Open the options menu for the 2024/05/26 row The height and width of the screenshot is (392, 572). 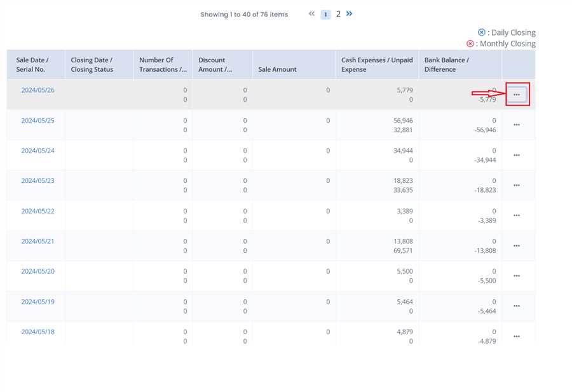pos(516,95)
